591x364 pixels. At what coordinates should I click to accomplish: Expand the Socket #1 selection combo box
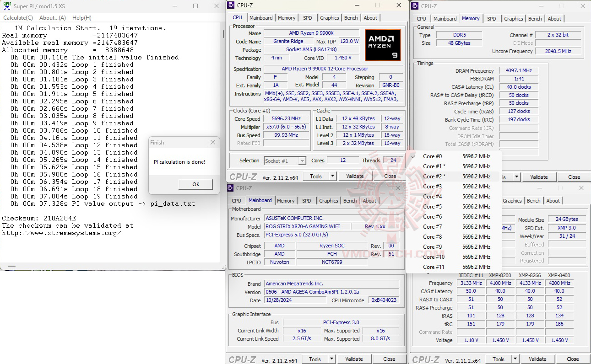coord(302,161)
